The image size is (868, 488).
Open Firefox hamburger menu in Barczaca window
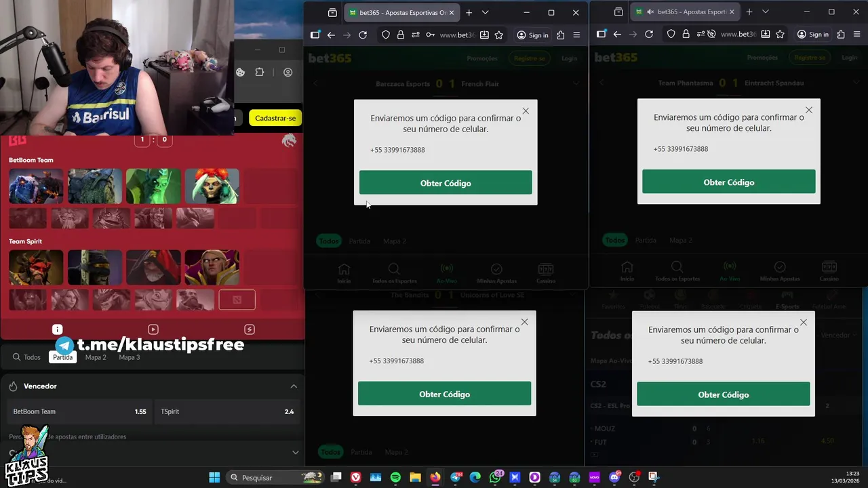[x=576, y=35]
